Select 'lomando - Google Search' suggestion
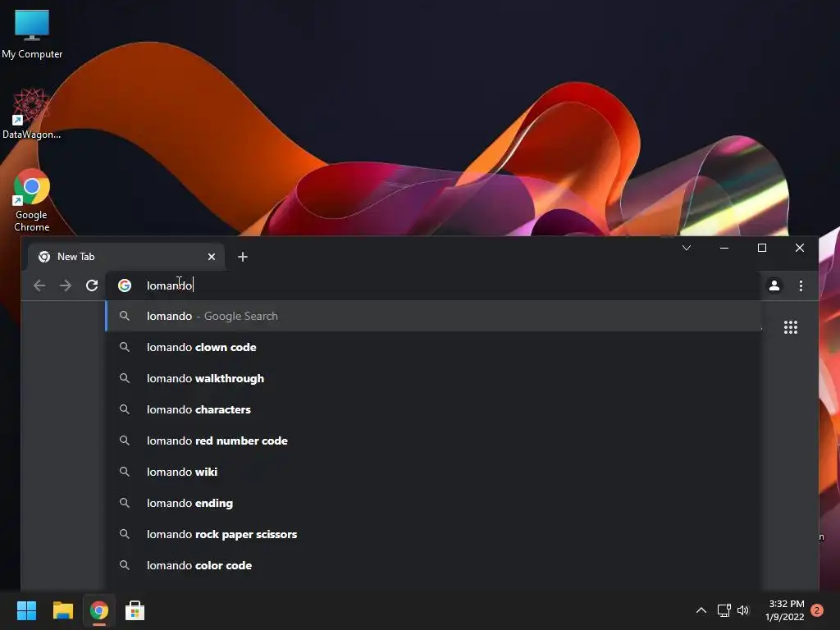The height and width of the screenshot is (630, 840). [x=433, y=316]
